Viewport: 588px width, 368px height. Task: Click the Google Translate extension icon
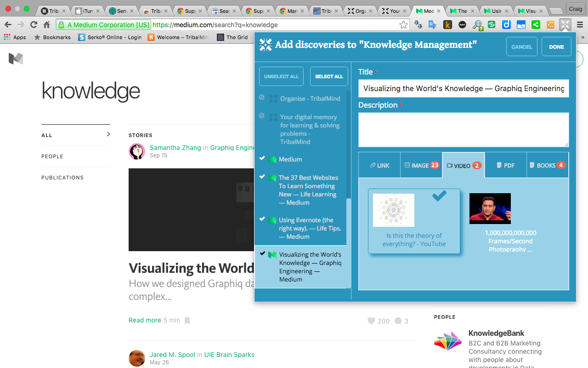(x=433, y=25)
